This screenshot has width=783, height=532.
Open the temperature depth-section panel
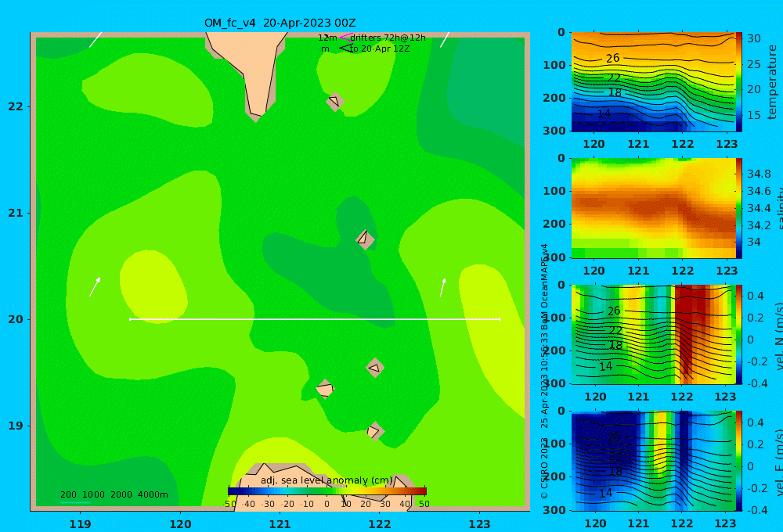click(x=653, y=82)
